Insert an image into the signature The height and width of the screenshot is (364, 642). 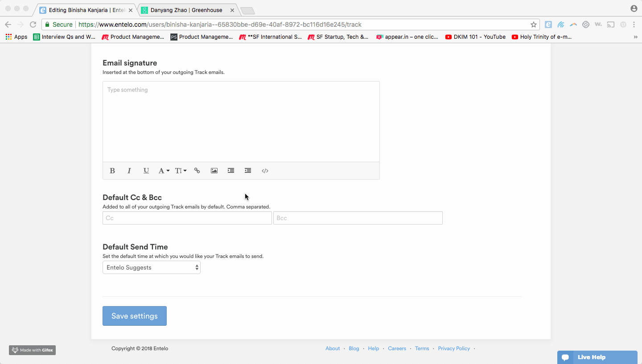(x=214, y=171)
